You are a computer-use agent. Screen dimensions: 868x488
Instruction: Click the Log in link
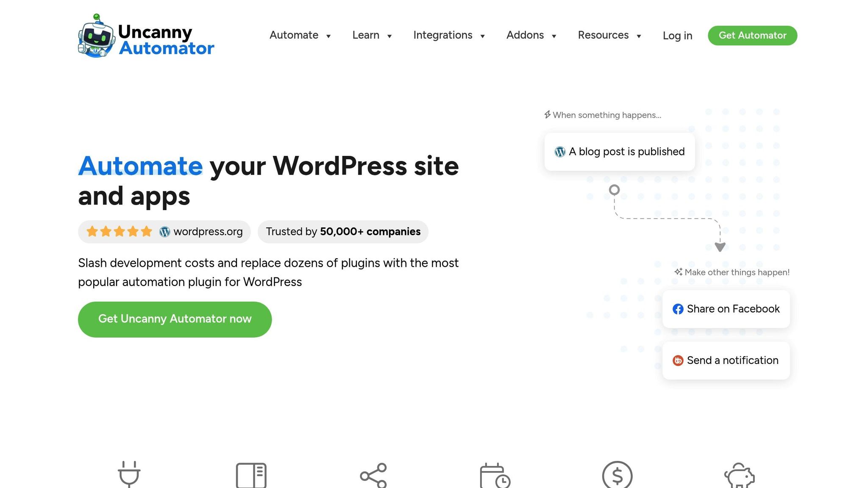click(677, 36)
